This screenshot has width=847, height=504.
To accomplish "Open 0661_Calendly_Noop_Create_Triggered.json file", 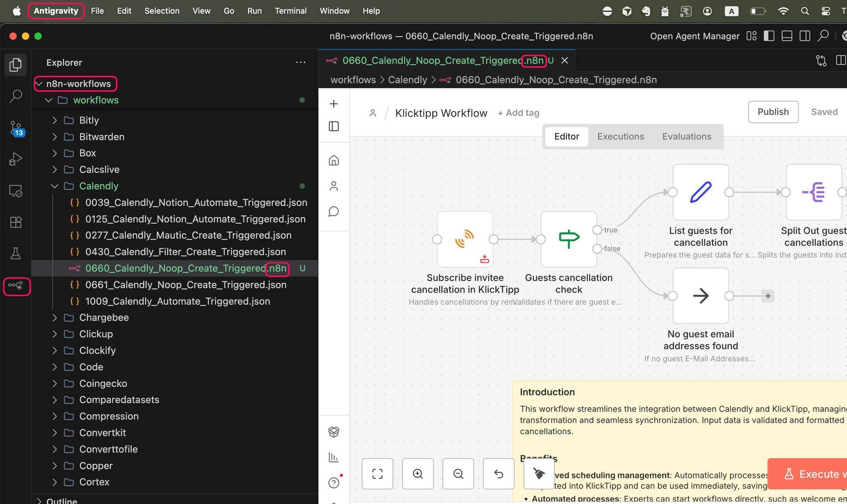I will (186, 285).
